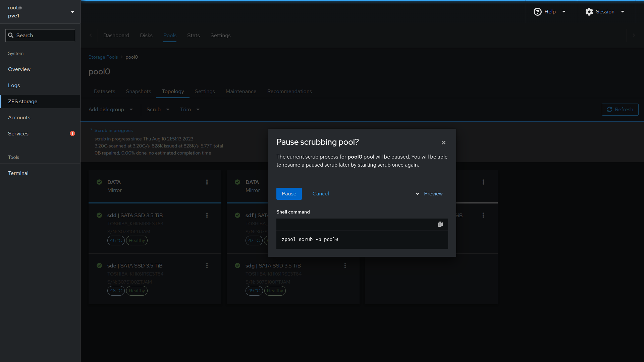Click the Session gear icon
Image resolution: width=644 pixels, height=362 pixels.
589,12
